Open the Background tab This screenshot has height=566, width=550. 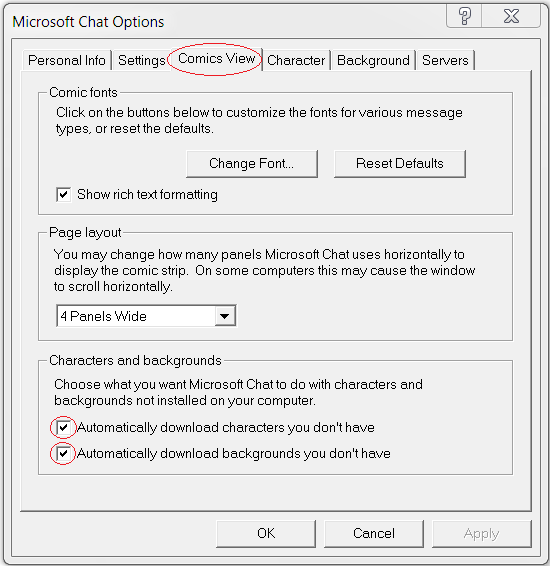(x=373, y=60)
